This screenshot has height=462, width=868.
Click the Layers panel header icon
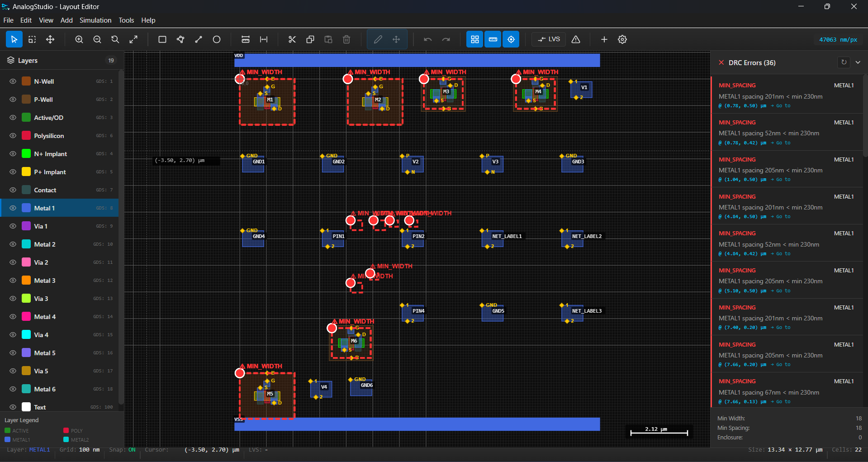coord(11,60)
